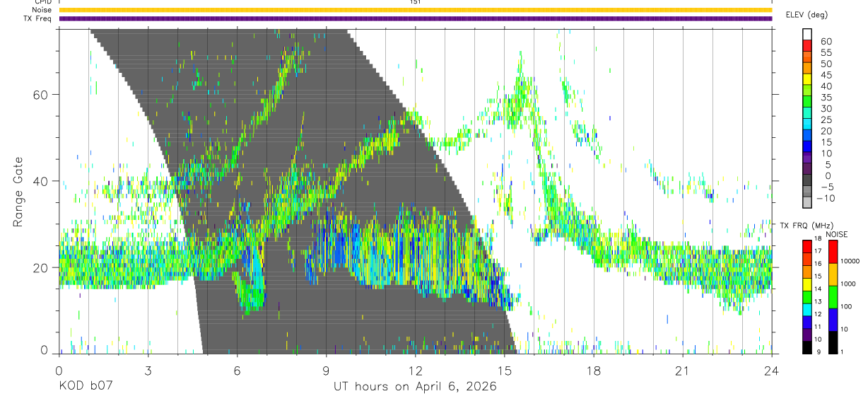Click the white top swatch of the ELEV colorbar
Image resolution: width=868 pixels, height=401 pixels.
click(807, 35)
